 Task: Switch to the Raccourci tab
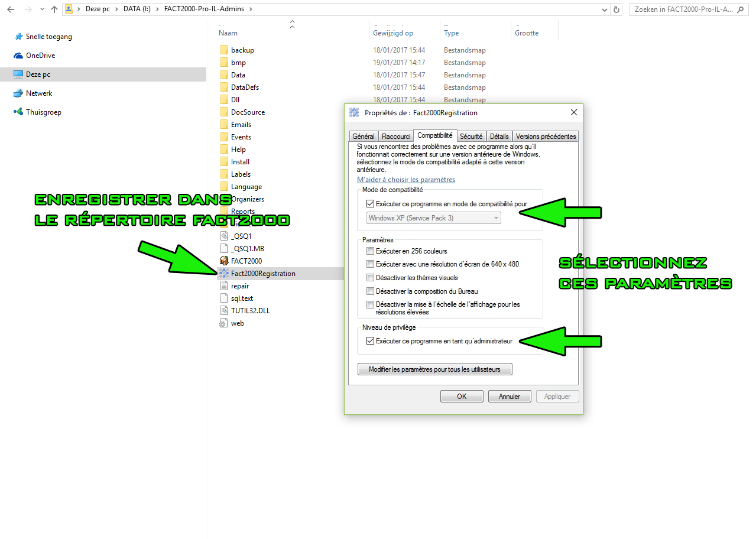(396, 137)
